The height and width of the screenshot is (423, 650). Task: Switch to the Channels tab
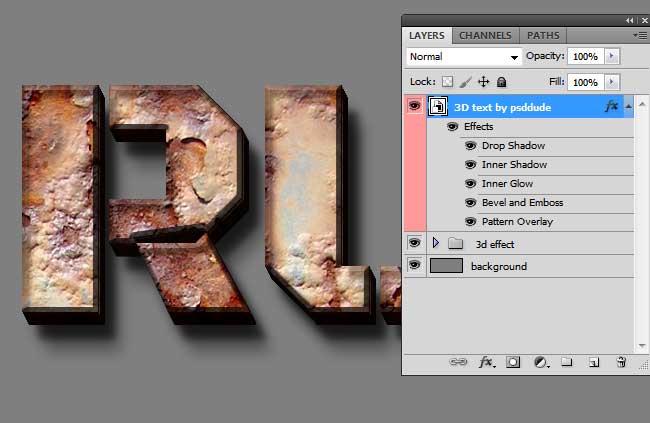[485, 35]
